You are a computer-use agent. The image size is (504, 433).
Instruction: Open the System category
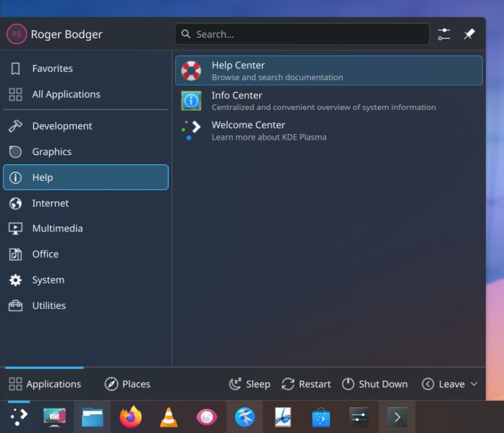[86, 280]
